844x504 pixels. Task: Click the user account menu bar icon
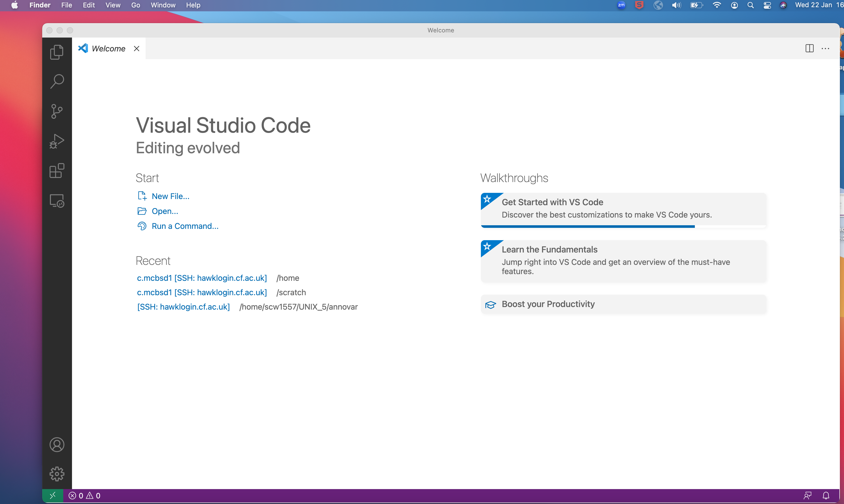click(x=734, y=5)
